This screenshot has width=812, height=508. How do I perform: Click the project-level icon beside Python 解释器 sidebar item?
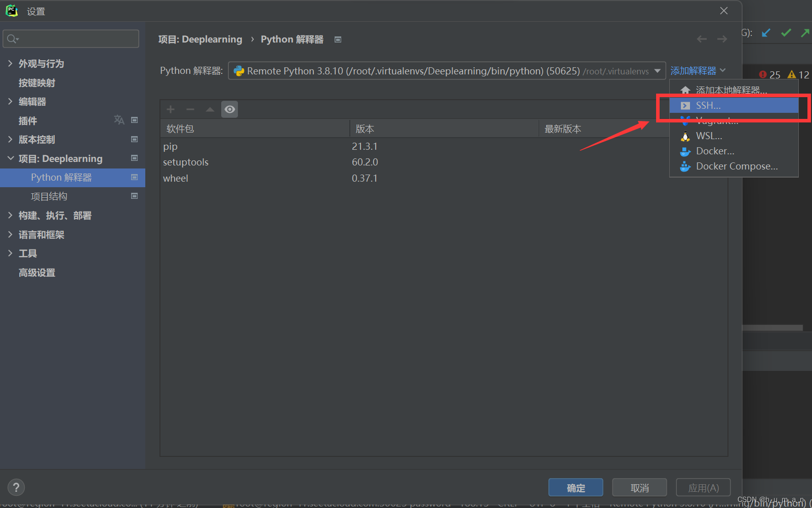click(135, 177)
